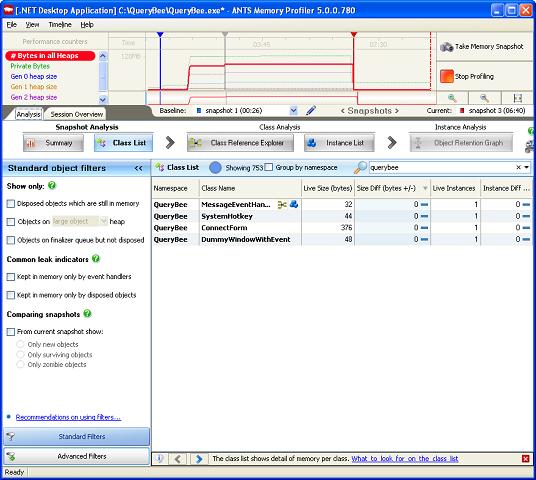The width and height of the screenshot is (536, 480).
Task: Select the Private Bytes counter
Action: click(x=30, y=66)
